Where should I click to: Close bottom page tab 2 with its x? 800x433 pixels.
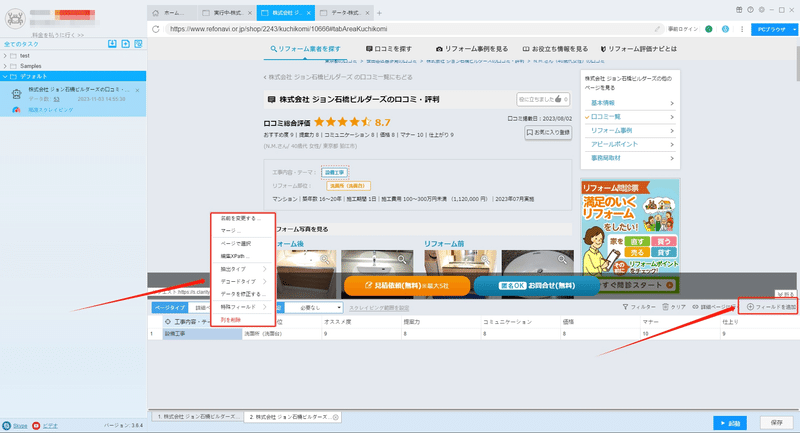(x=336, y=417)
